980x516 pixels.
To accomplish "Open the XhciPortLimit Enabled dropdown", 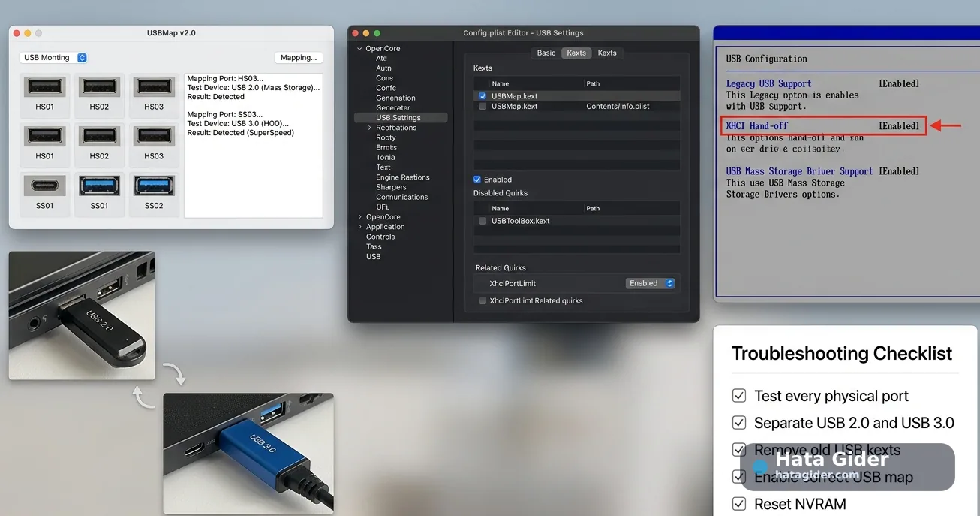I will coord(651,283).
